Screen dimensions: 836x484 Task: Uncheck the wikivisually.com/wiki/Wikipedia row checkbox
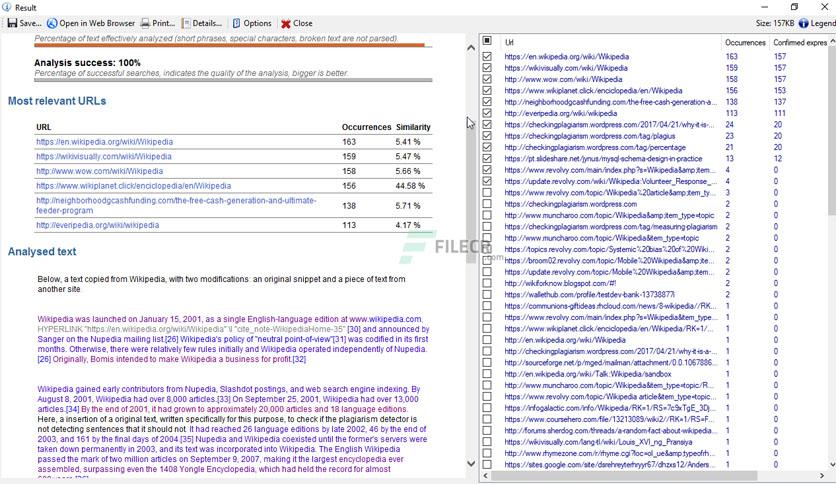487,68
